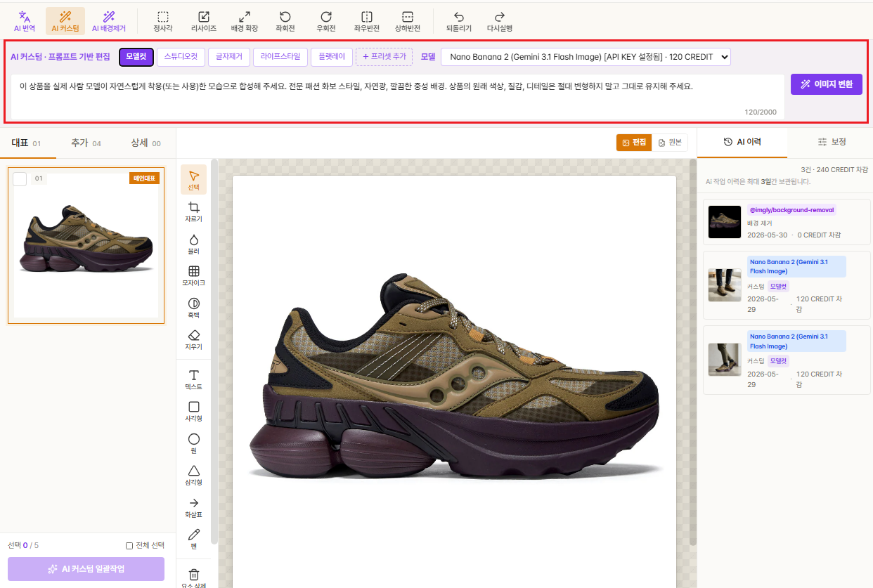Click the 120/2000 character counter
873x588 pixels.
pos(761,112)
